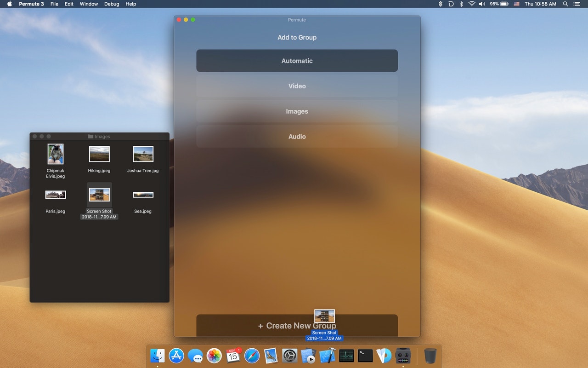This screenshot has width=588, height=368.
Task: Select the Automatic group
Action: (x=297, y=60)
